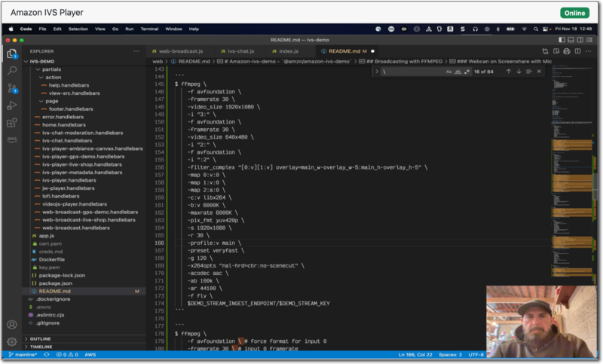This screenshot has height=364, width=603.
Task: Open the Apple menu
Action: pos(11,29)
